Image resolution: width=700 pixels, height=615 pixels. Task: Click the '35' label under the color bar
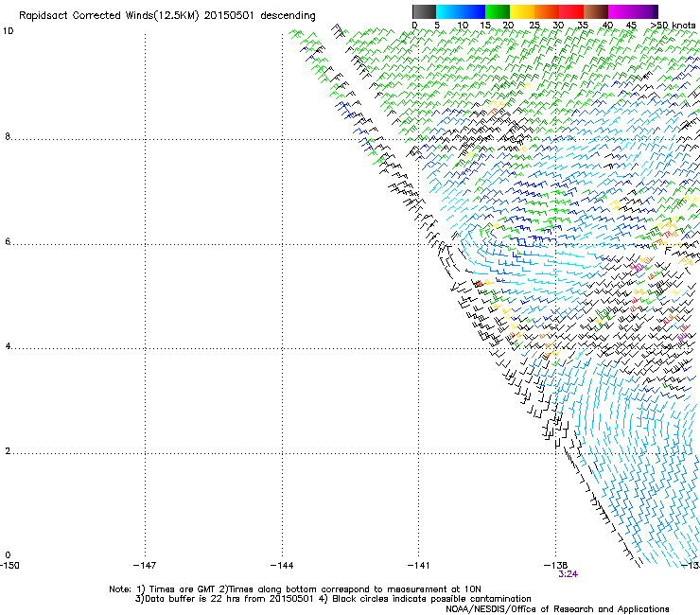click(x=583, y=26)
